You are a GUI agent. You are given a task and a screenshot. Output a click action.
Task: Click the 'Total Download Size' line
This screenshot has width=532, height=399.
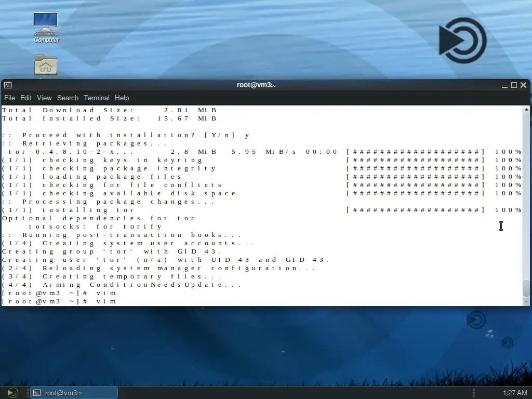tap(110, 110)
